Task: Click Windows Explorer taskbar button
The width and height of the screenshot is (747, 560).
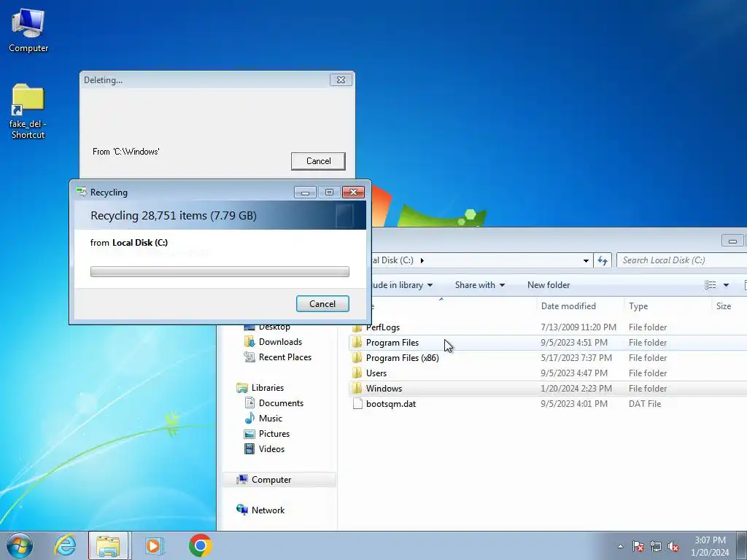Action: 108,545
